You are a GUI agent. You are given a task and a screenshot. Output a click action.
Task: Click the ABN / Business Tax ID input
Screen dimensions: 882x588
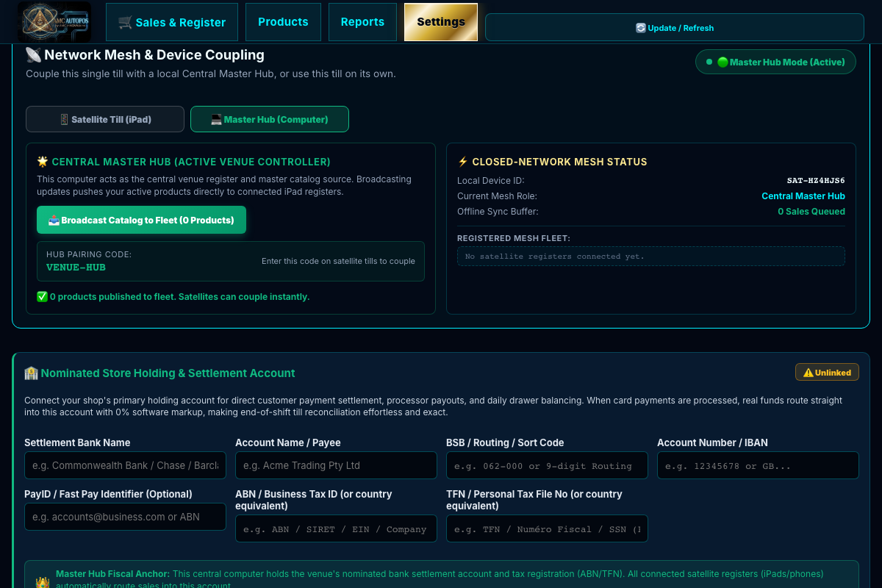point(336,528)
